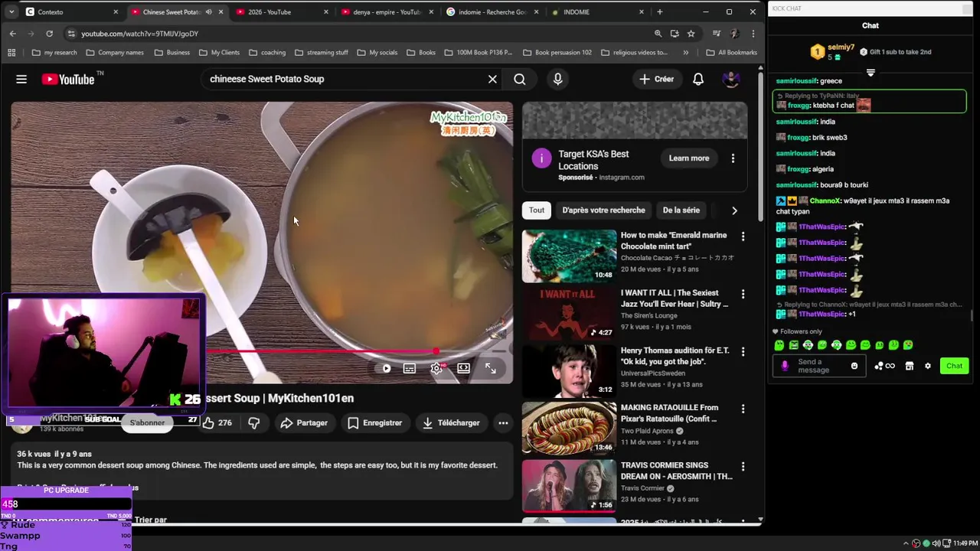Select the Tout filter chip
Image resolution: width=980 pixels, height=551 pixels.
coord(537,210)
